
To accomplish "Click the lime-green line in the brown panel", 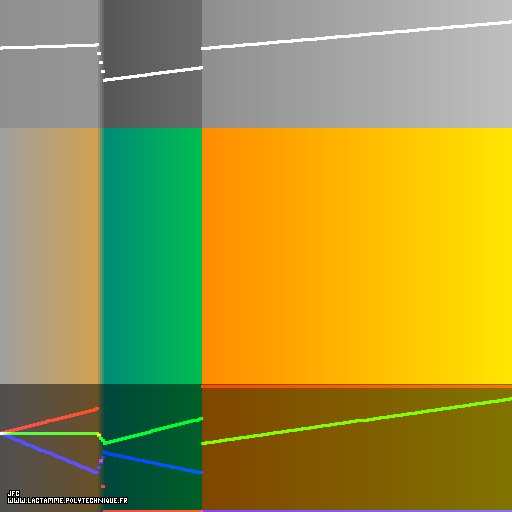I will click(357, 421).
